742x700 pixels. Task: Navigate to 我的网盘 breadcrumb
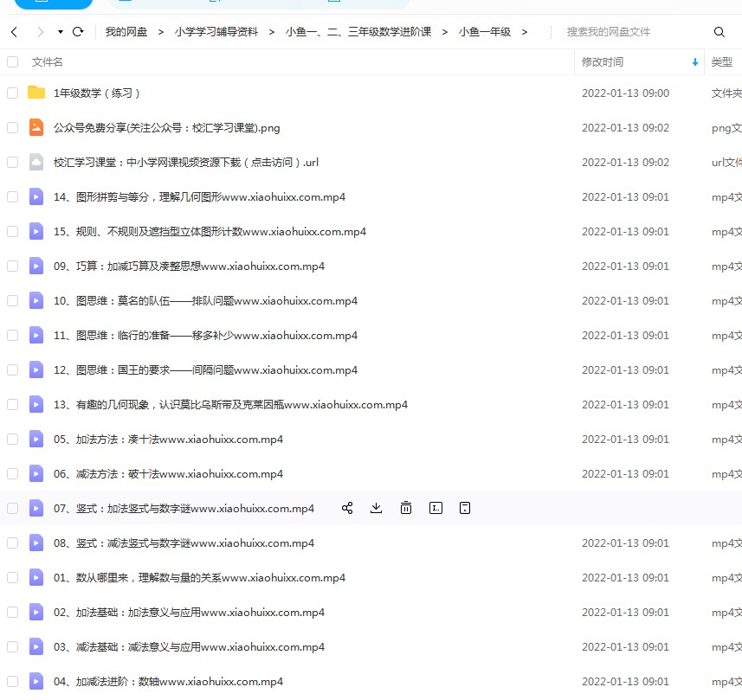click(126, 32)
